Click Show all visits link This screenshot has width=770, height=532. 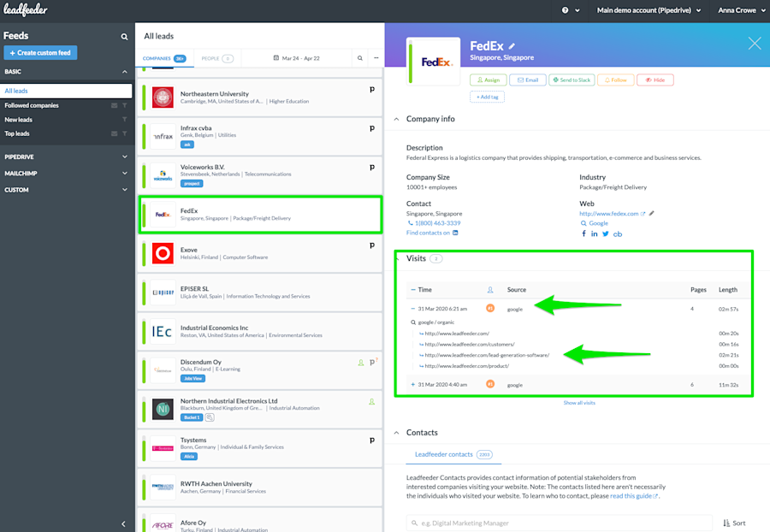click(x=579, y=403)
